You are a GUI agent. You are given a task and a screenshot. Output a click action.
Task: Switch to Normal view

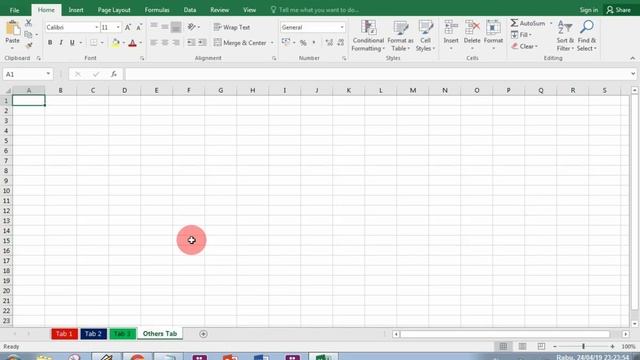click(503, 346)
